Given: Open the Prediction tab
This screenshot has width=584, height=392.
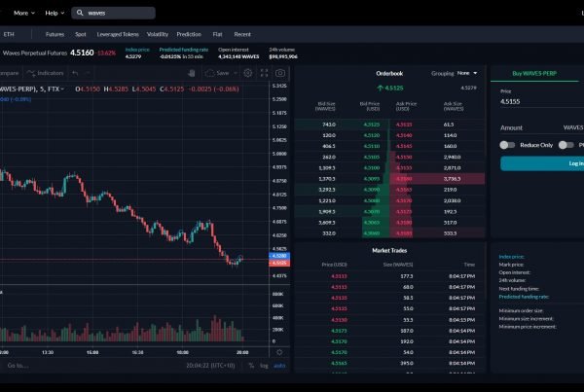Looking at the screenshot, I should tap(189, 34).
